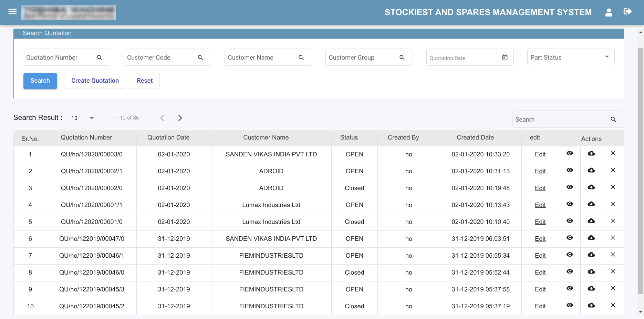Click the Quotation Number search icon

[x=99, y=58]
